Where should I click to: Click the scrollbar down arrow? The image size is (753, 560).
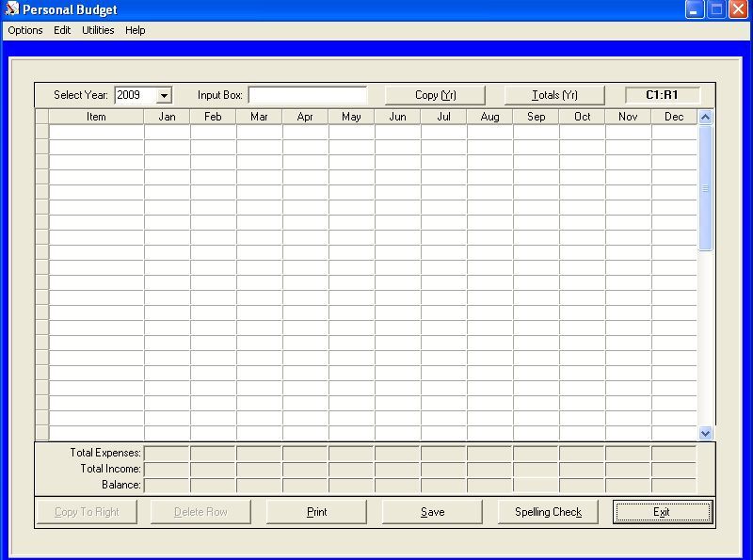[706, 434]
